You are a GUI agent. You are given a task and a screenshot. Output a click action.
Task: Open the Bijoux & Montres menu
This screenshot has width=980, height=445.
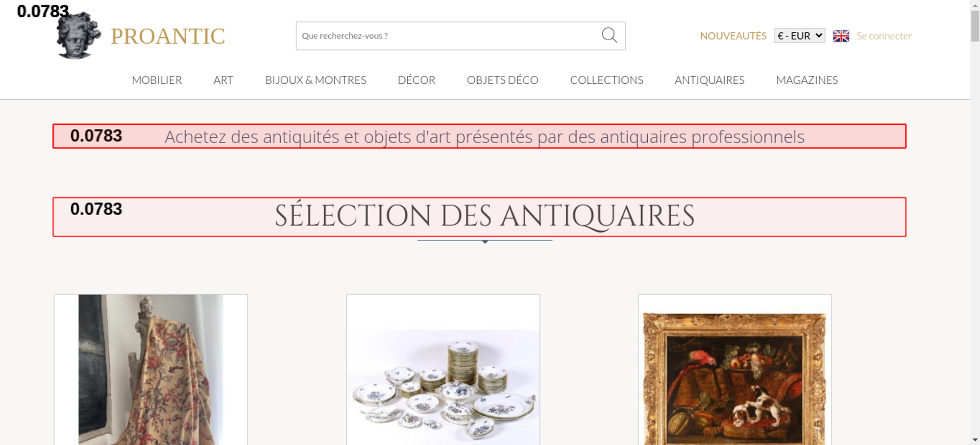316,80
